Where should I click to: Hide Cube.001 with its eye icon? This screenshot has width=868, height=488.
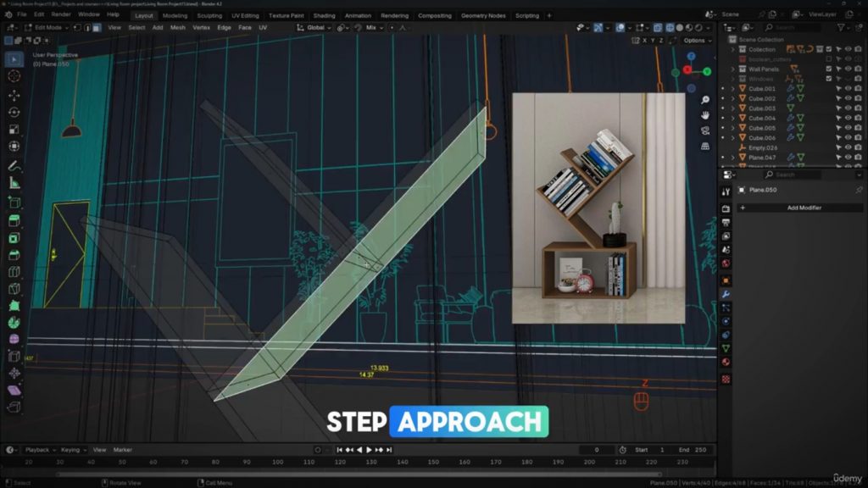coord(848,88)
